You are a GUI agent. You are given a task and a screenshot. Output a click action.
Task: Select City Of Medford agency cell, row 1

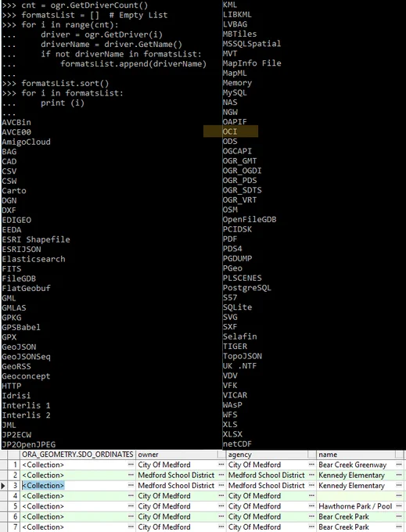point(254,465)
